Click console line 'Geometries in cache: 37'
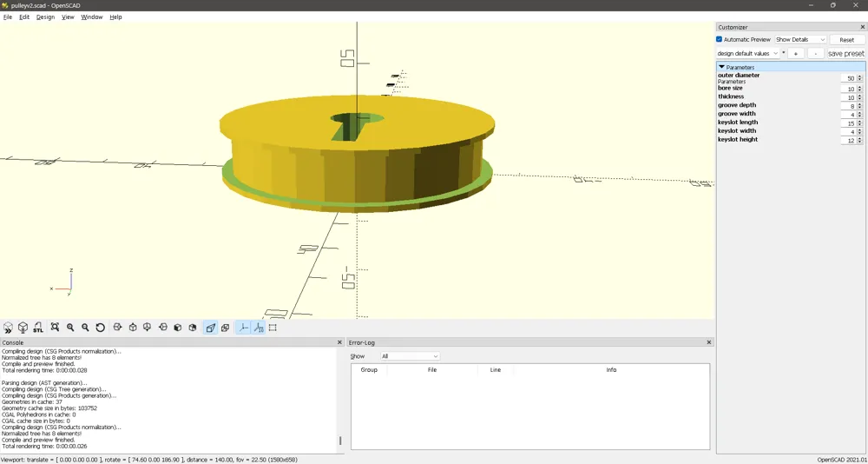This screenshot has width=868, height=464. point(31,402)
